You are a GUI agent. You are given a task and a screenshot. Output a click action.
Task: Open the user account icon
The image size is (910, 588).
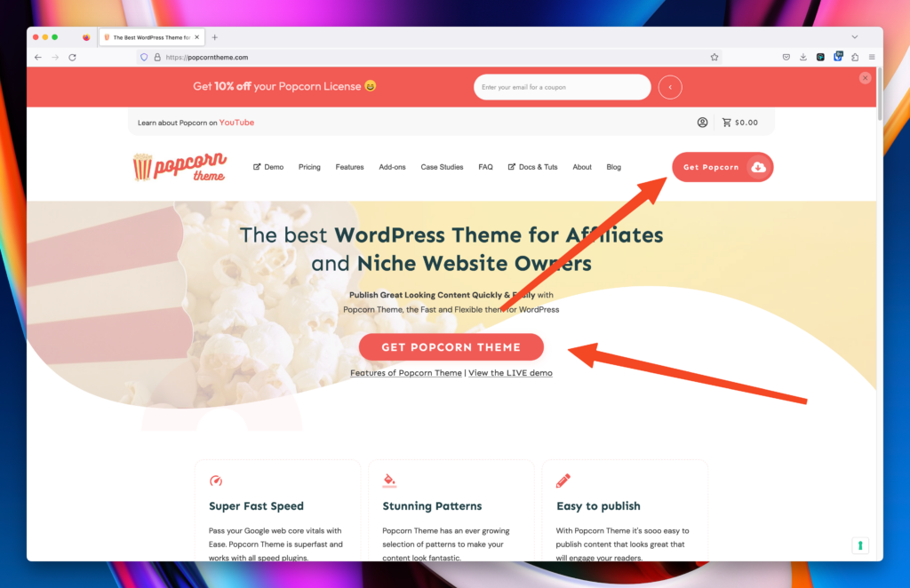coord(702,123)
